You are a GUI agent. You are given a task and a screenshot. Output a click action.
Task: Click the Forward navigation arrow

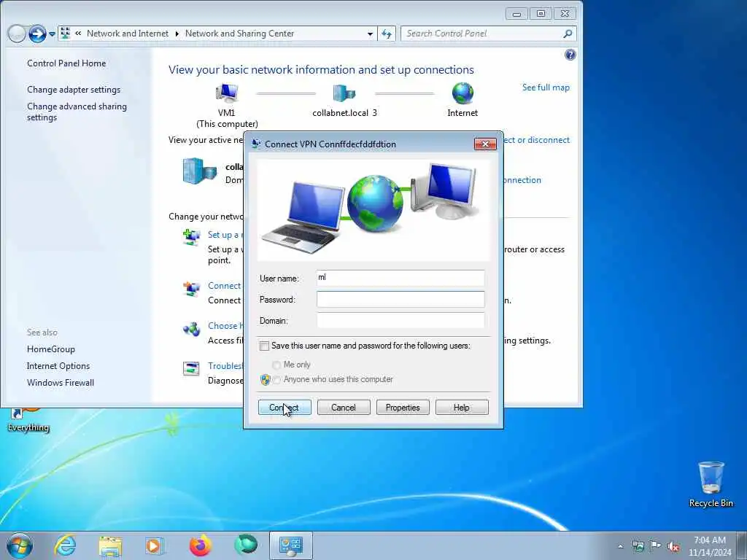pos(37,34)
